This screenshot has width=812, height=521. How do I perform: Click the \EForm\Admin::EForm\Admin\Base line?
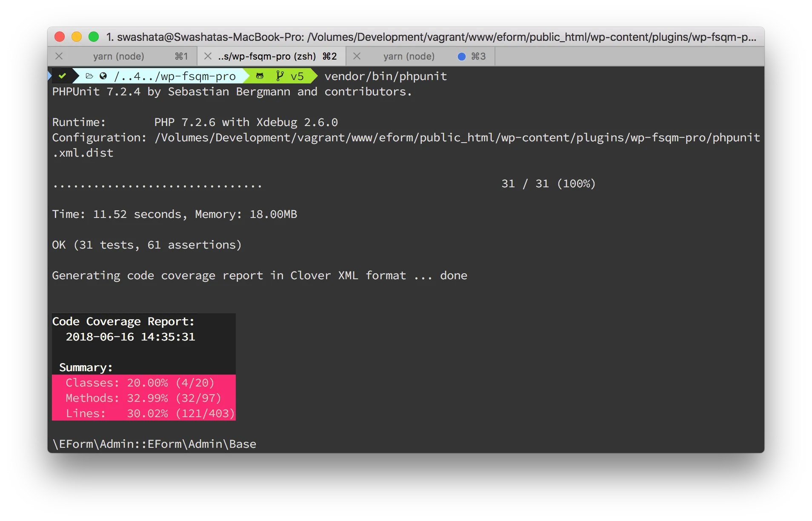click(x=154, y=444)
